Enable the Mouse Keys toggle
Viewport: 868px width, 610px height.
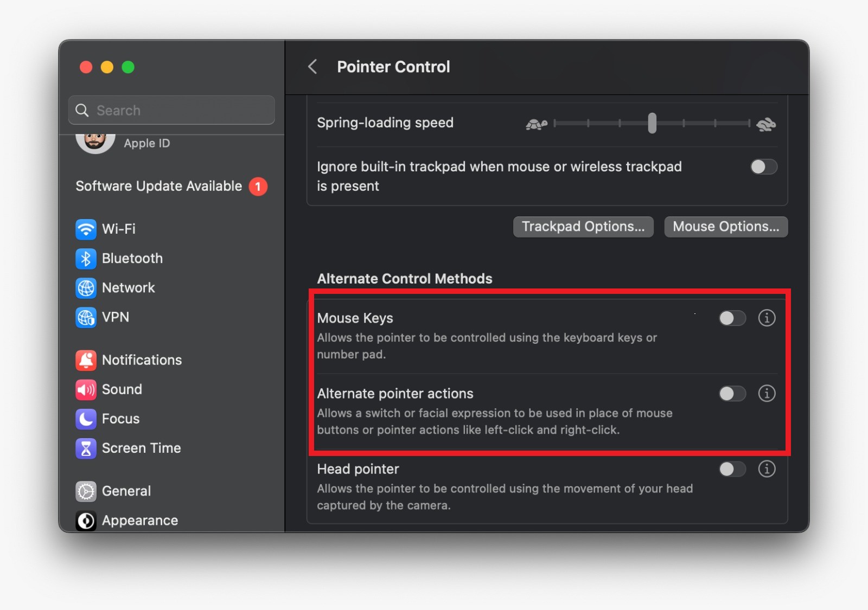click(732, 318)
